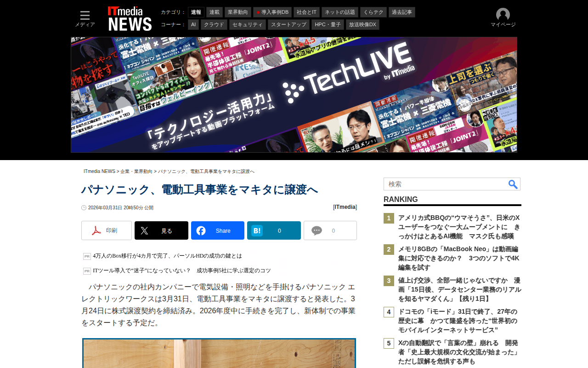The width and height of the screenshot is (588, 368).
Task: Open the 過去記事 category
Action: click(402, 12)
